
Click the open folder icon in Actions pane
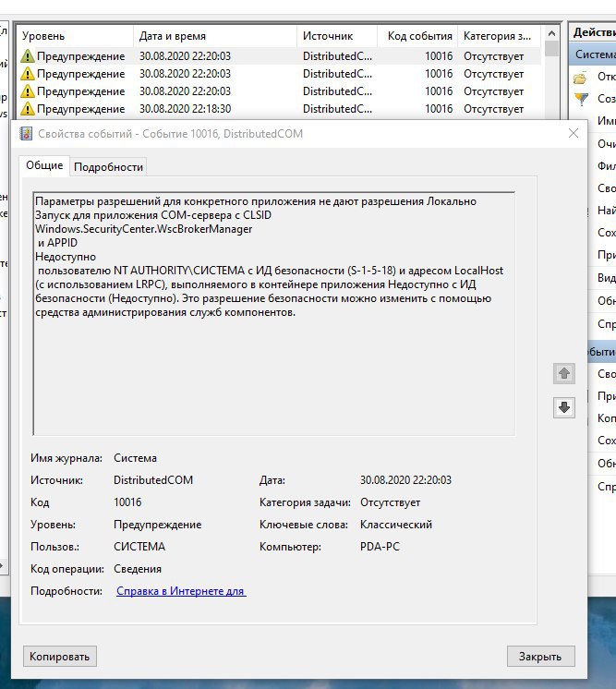580,78
